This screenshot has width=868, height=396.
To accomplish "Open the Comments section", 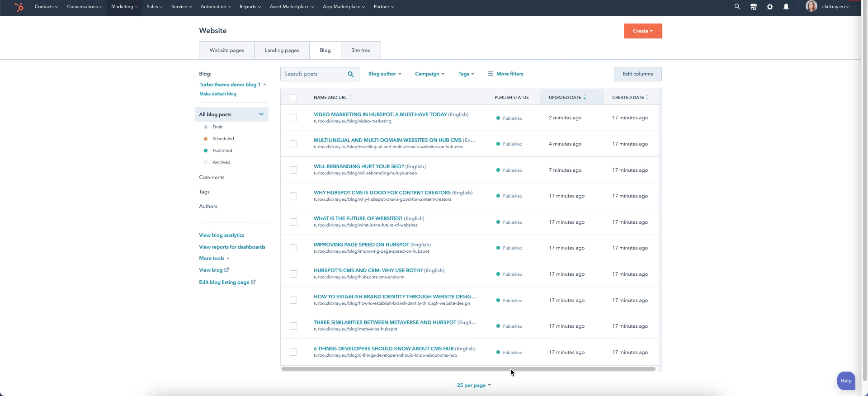I will 212,177.
